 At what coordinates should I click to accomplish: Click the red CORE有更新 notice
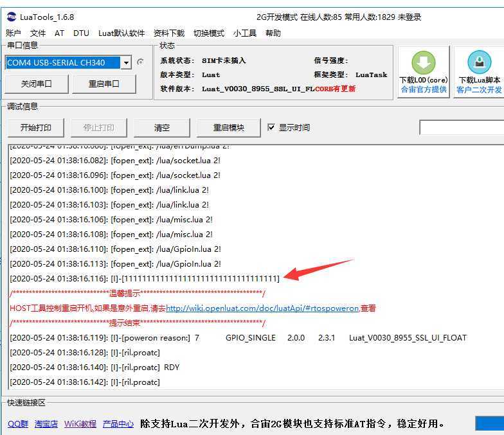(336, 89)
